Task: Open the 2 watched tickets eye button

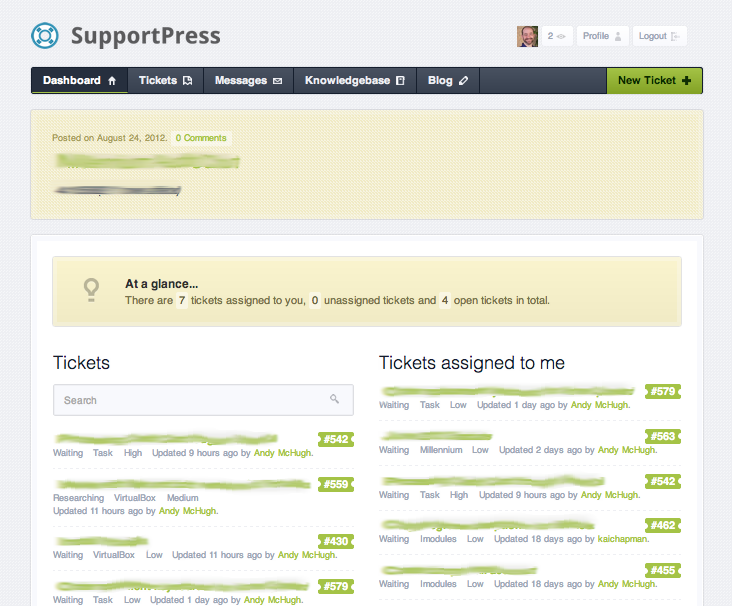Action: coord(556,36)
